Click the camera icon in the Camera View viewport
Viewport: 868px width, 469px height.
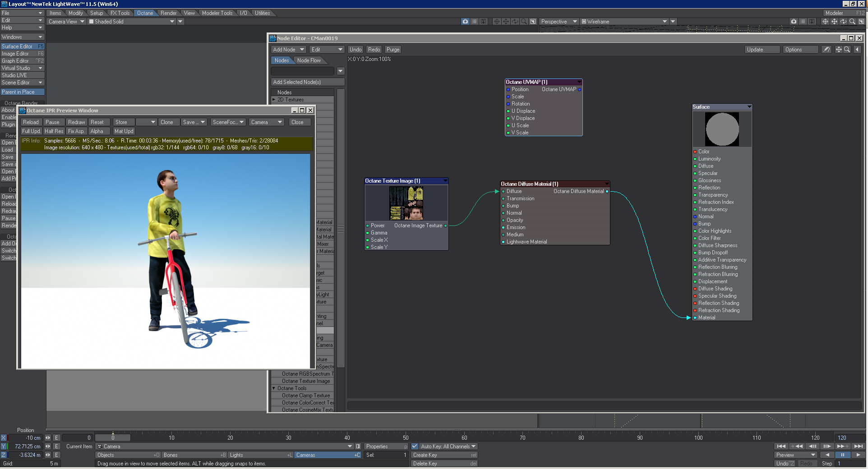(x=465, y=22)
